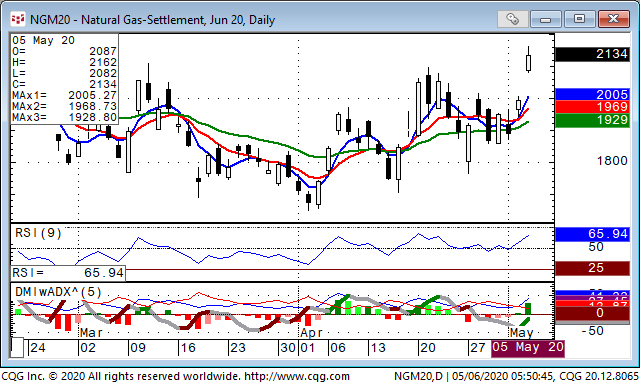
Task: Click the MAx3= 1928.80 value
Action: pos(64,118)
